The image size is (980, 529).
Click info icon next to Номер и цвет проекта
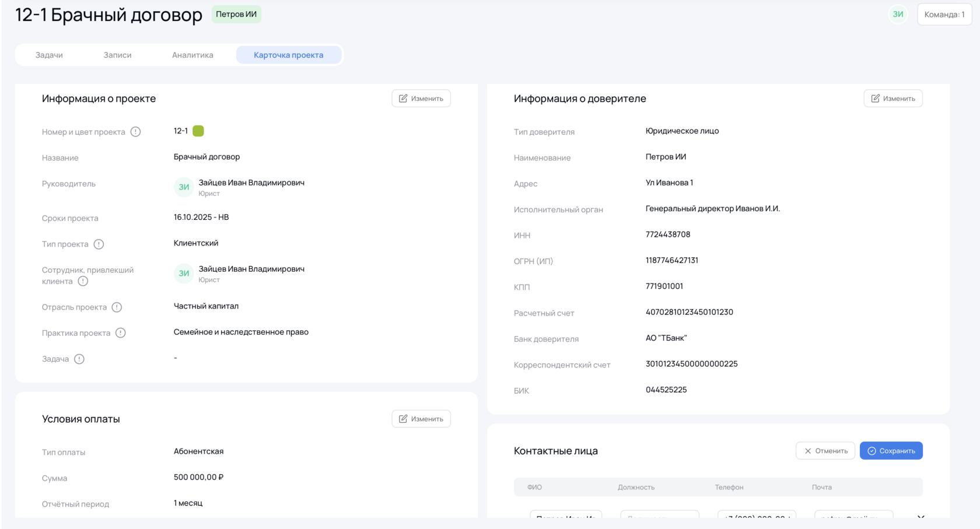[135, 132]
